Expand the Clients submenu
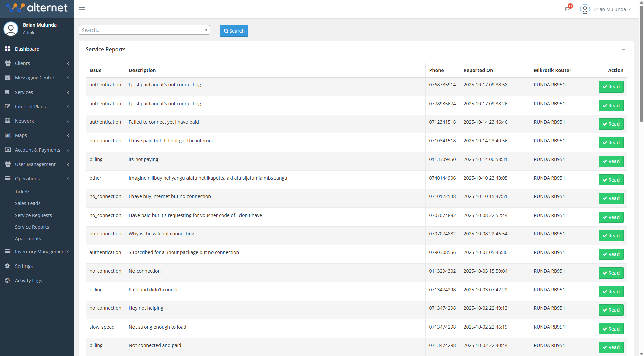This screenshot has width=644, height=356. (x=37, y=63)
